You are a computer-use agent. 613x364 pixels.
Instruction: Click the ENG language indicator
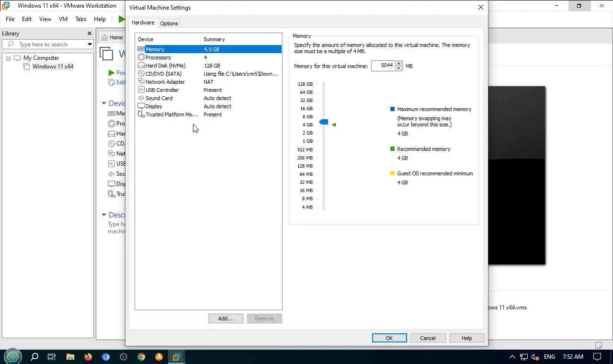549,357
